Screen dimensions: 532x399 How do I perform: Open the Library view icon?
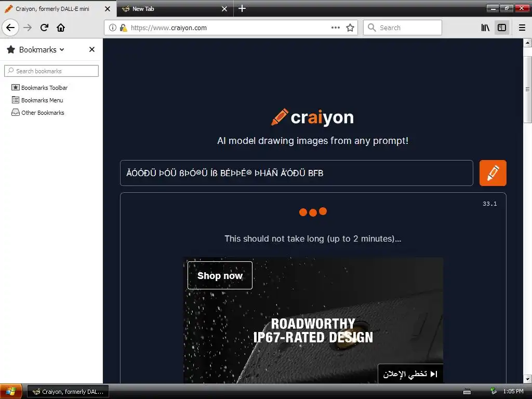click(485, 28)
